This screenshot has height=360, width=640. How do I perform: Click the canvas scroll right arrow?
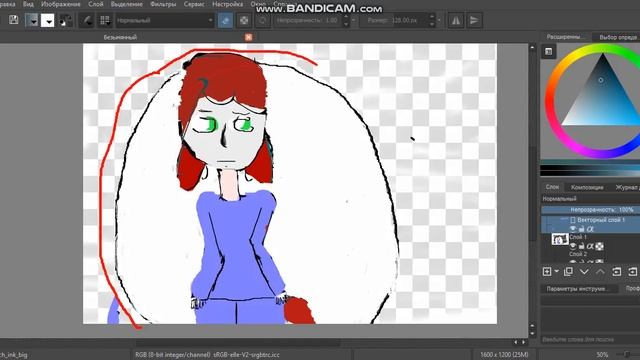click(x=524, y=342)
